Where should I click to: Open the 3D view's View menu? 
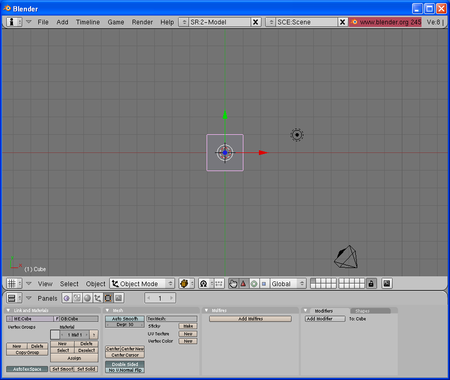coord(45,284)
